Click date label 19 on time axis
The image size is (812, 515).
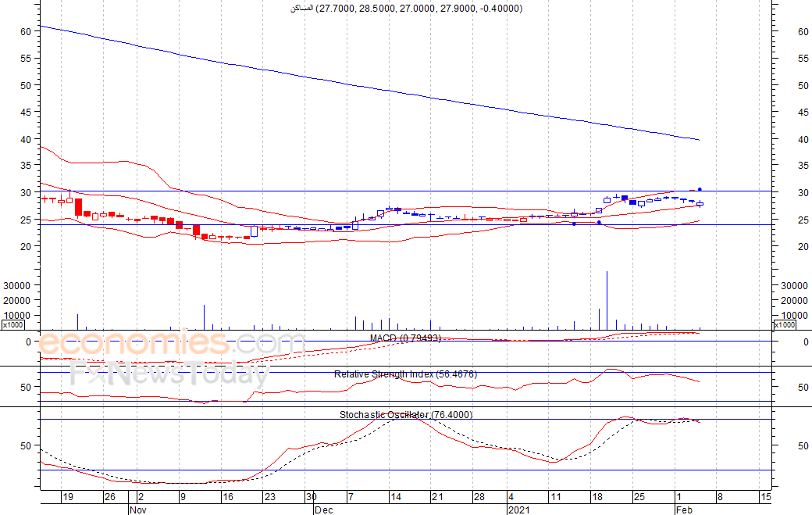point(68,497)
